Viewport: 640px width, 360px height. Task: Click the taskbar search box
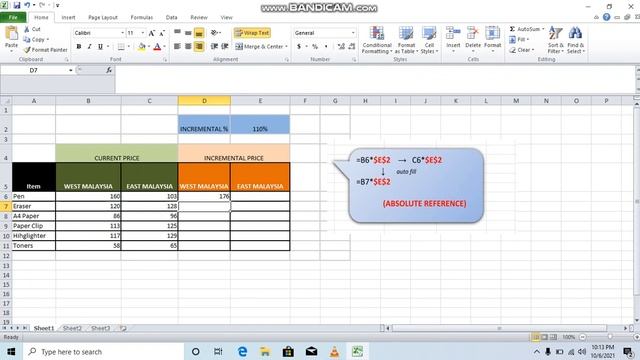click(x=104, y=351)
